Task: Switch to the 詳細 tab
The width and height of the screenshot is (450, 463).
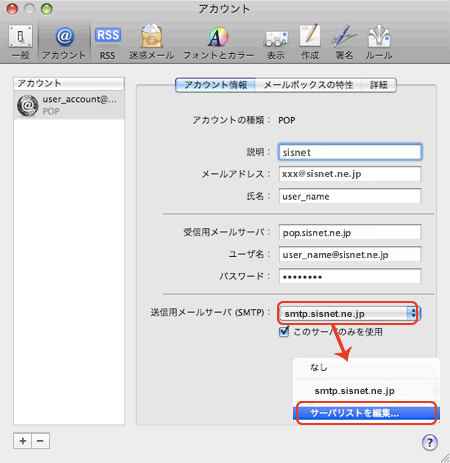Action: coord(379,85)
